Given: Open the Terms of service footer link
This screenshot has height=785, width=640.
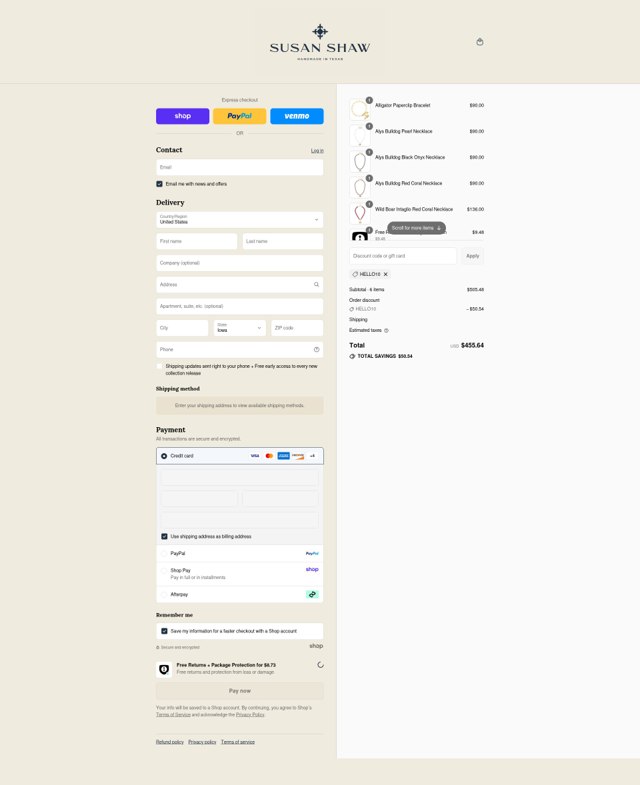Looking at the screenshot, I should click(238, 742).
